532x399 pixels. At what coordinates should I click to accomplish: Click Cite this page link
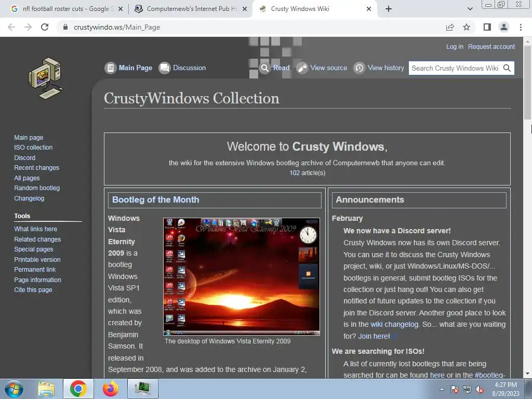tap(33, 290)
